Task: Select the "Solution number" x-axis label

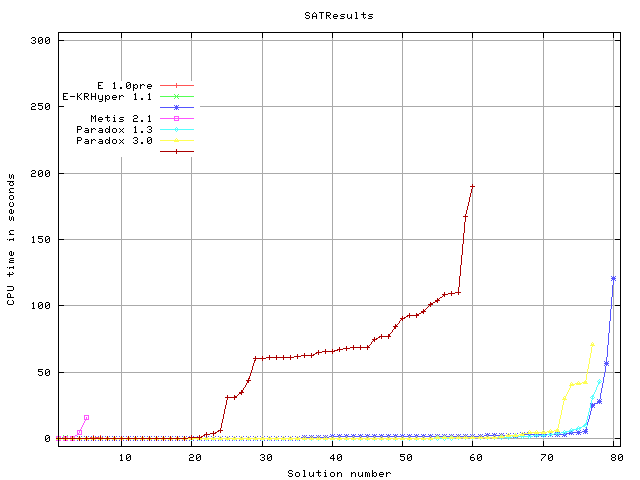Action: coord(339,473)
